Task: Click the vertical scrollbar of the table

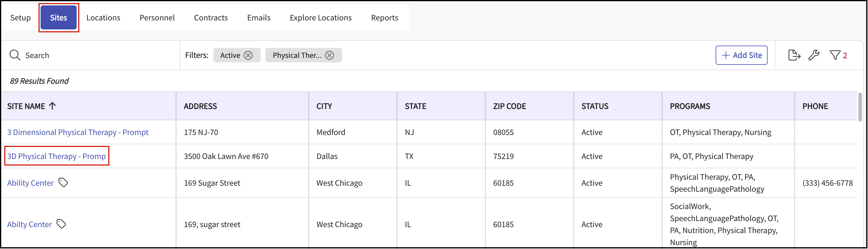Action: coord(860,107)
